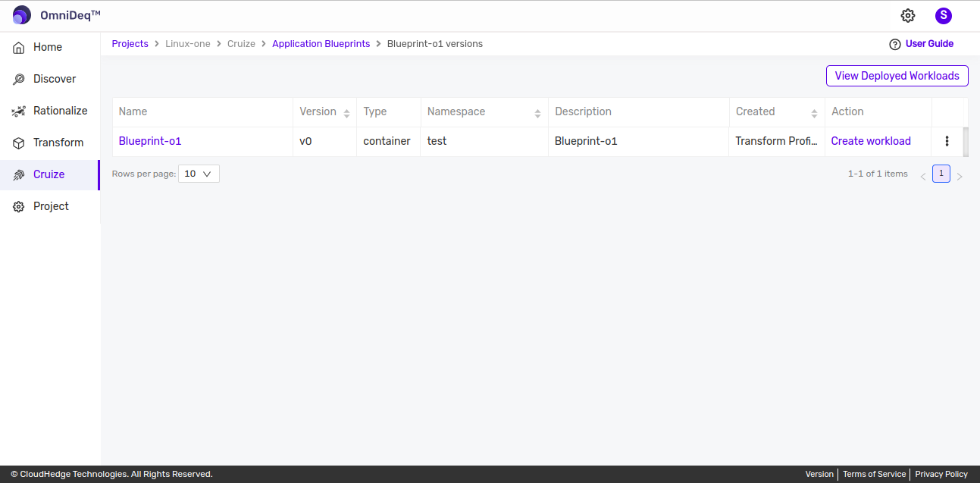Click previous page arrow
The width and height of the screenshot is (980, 483).
923,177
